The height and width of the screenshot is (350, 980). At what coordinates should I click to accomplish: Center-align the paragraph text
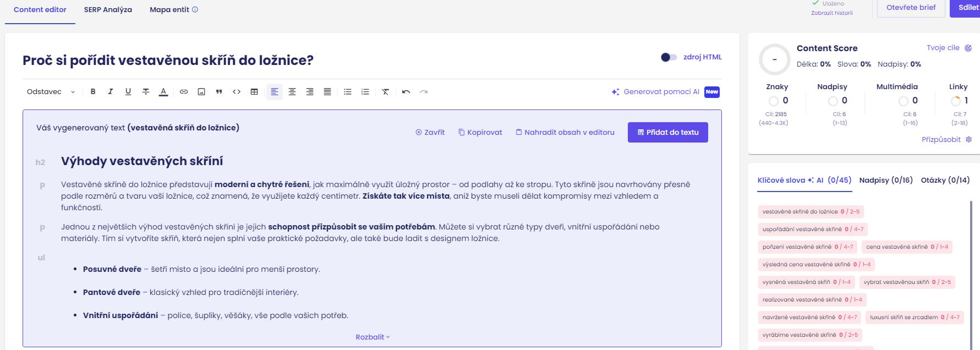click(x=292, y=92)
